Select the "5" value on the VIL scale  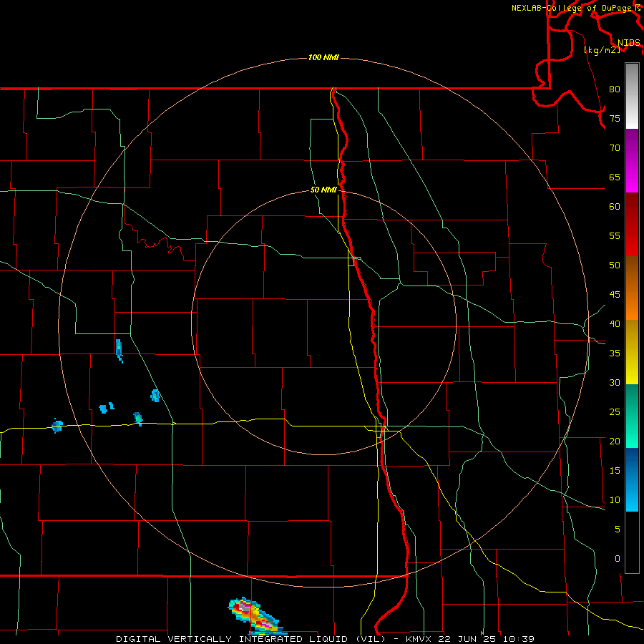pyautogui.click(x=618, y=529)
